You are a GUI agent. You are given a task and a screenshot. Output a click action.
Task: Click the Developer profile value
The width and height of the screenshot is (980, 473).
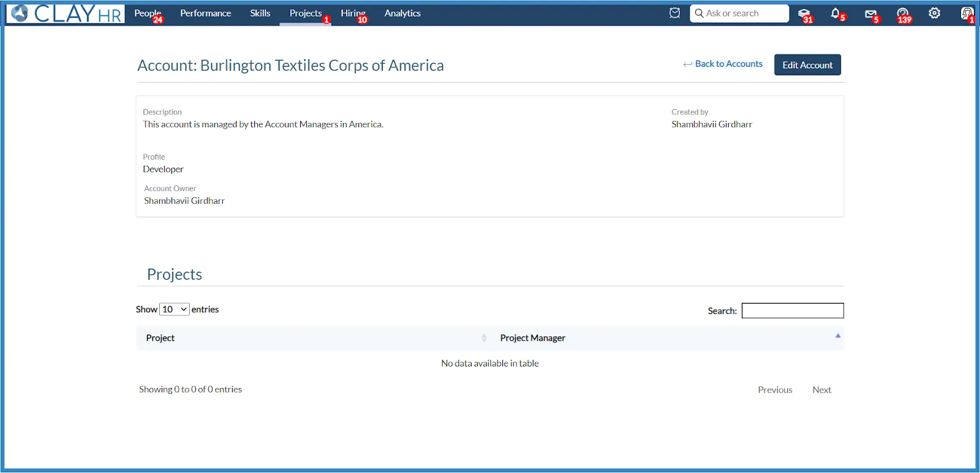163,169
